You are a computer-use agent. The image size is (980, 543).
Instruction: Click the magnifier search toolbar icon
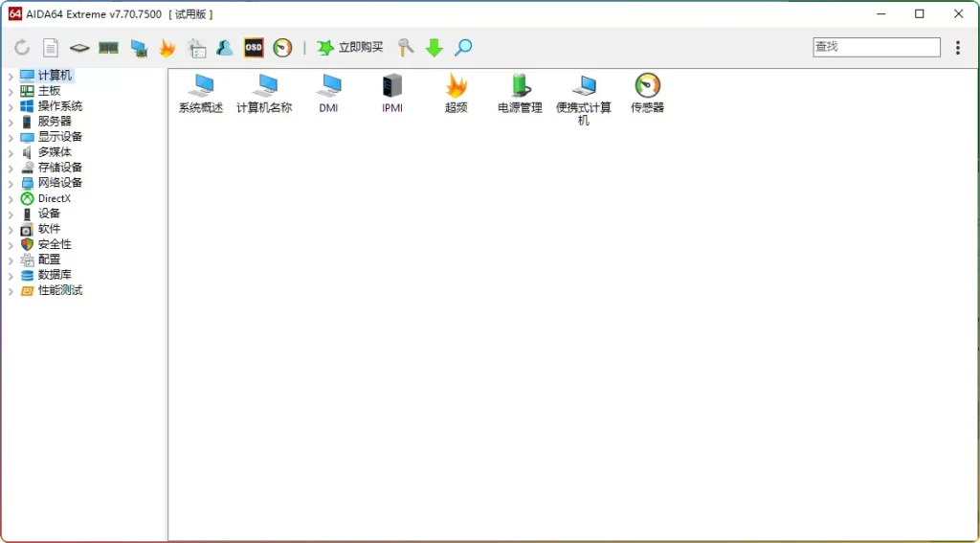pyautogui.click(x=463, y=48)
